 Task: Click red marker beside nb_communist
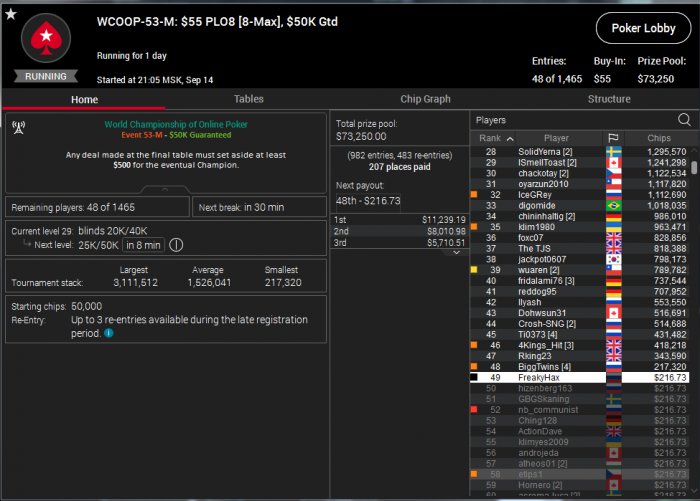[474, 409]
